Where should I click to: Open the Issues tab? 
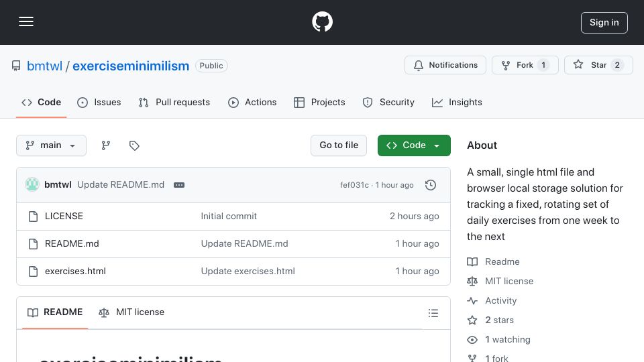coord(99,102)
